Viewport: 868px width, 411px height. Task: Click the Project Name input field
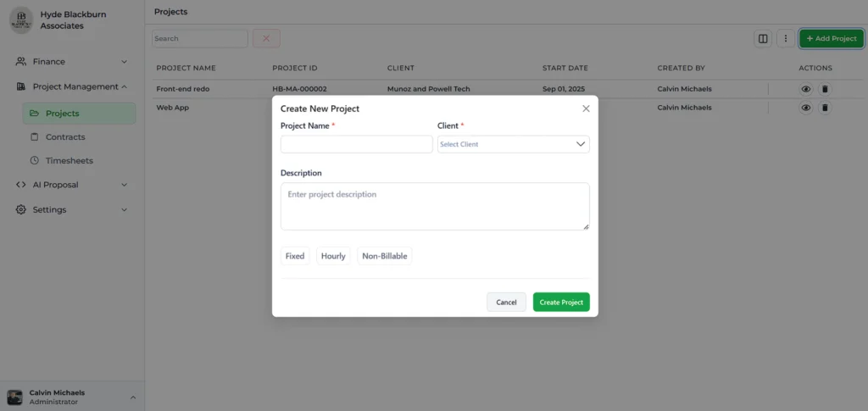point(356,144)
